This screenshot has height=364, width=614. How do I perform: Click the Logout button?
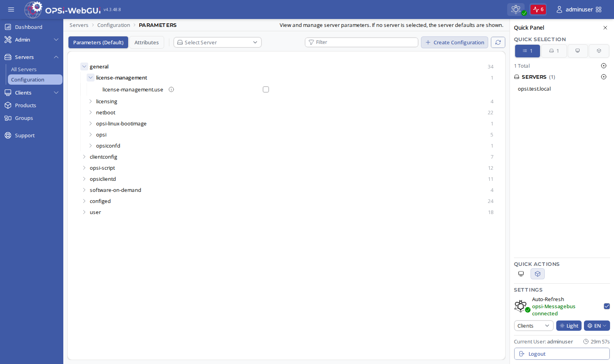click(562, 354)
